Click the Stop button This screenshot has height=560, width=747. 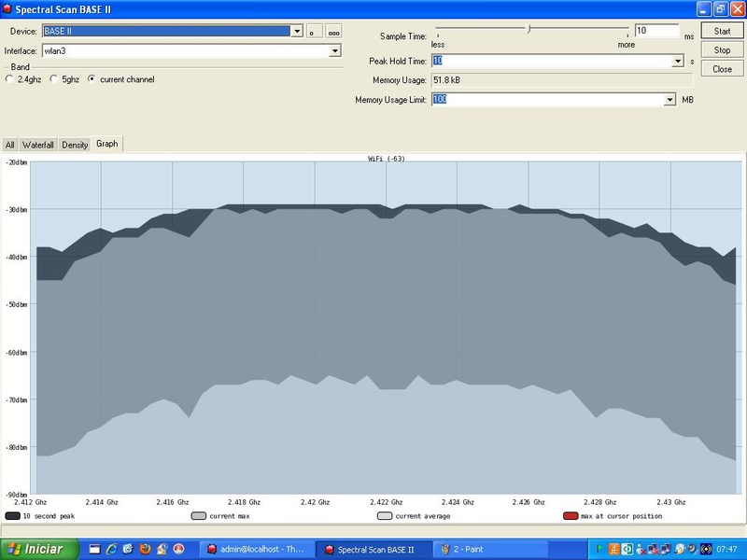722,50
